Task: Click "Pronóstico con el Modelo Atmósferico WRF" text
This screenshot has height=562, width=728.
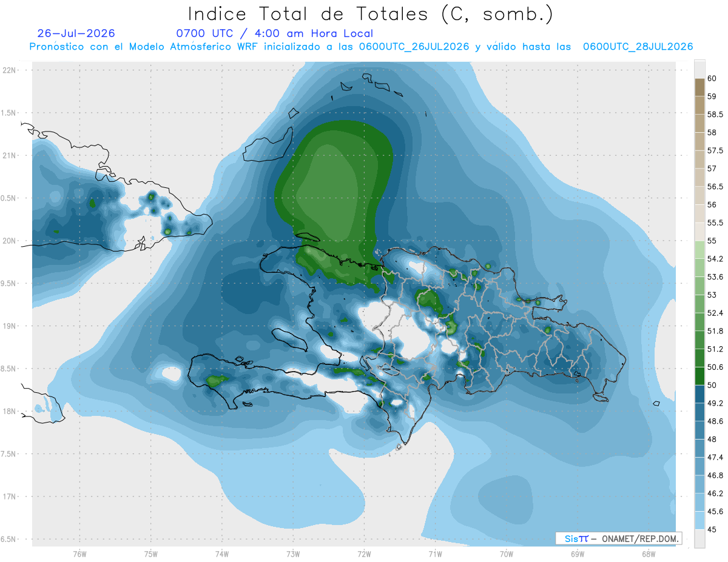Action: [143, 47]
